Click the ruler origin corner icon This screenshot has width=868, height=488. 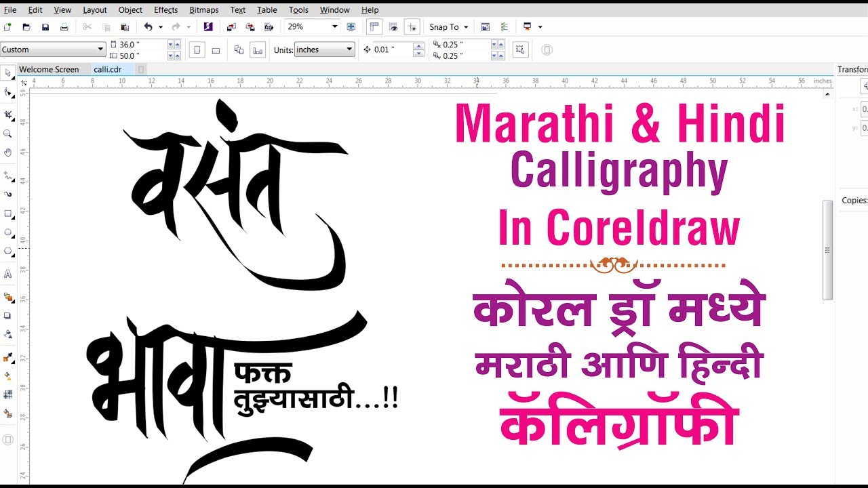24,83
